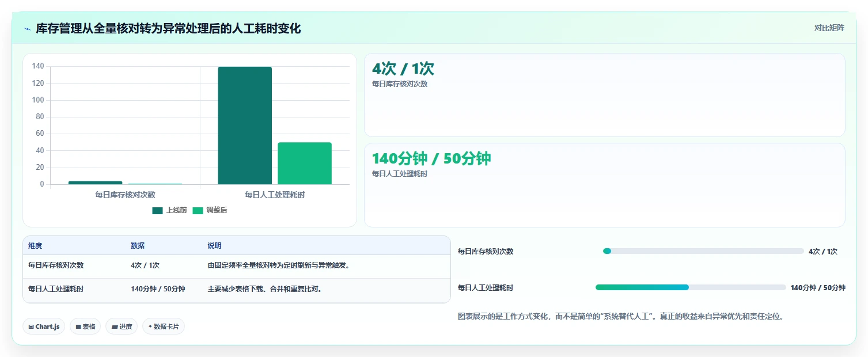Toggle the 调整后 legend swatch in the chart
The height and width of the screenshot is (357, 868).
[x=198, y=211]
